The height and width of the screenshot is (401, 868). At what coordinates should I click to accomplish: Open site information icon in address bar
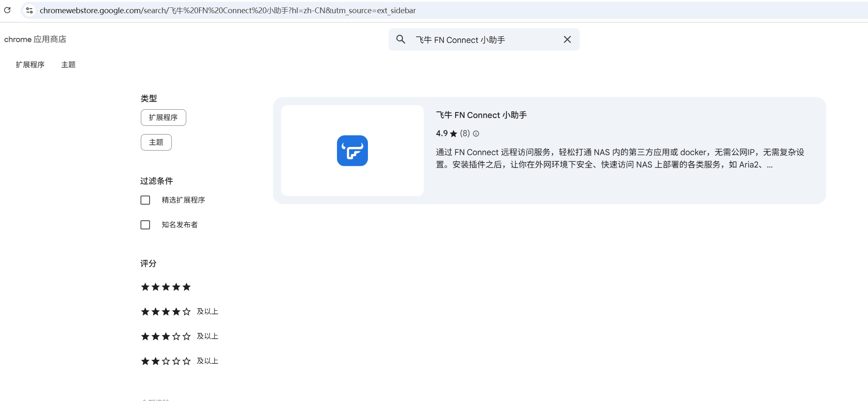tap(29, 10)
